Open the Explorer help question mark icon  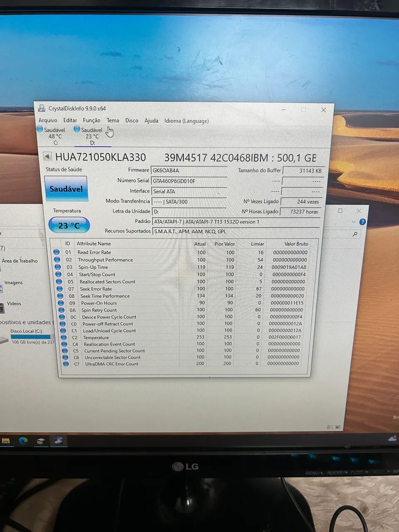362,222
